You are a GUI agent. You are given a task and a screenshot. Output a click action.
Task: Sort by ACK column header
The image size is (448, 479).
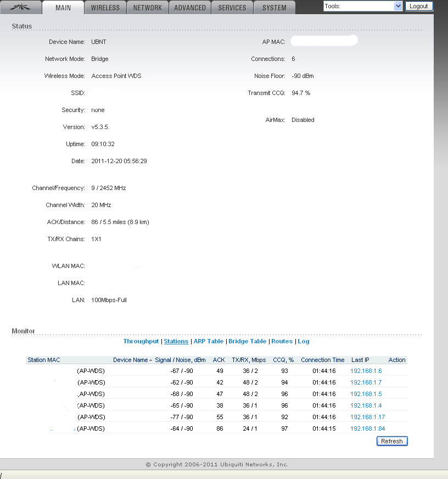pyautogui.click(x=219, y=360)
